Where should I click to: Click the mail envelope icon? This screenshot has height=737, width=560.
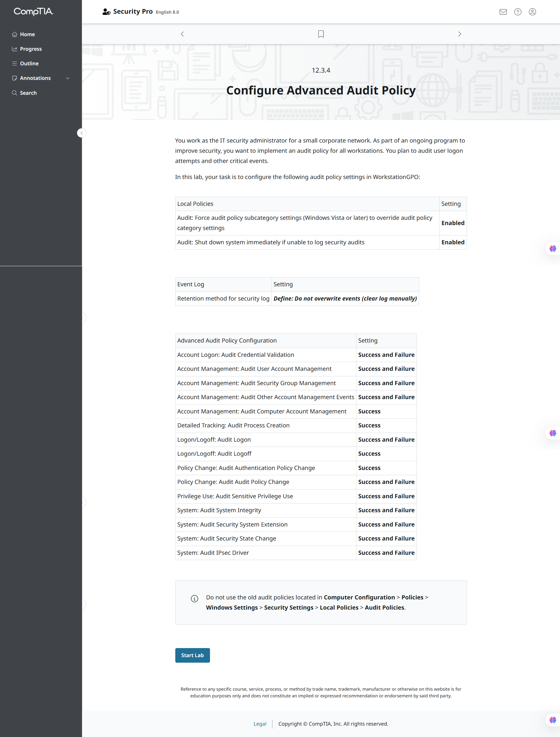coord(503,12)
